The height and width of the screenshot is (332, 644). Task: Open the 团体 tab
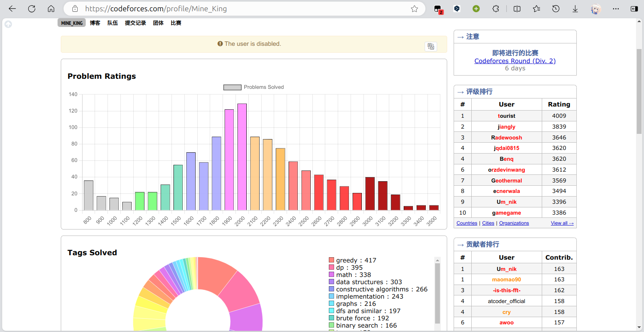pos(158,23)
